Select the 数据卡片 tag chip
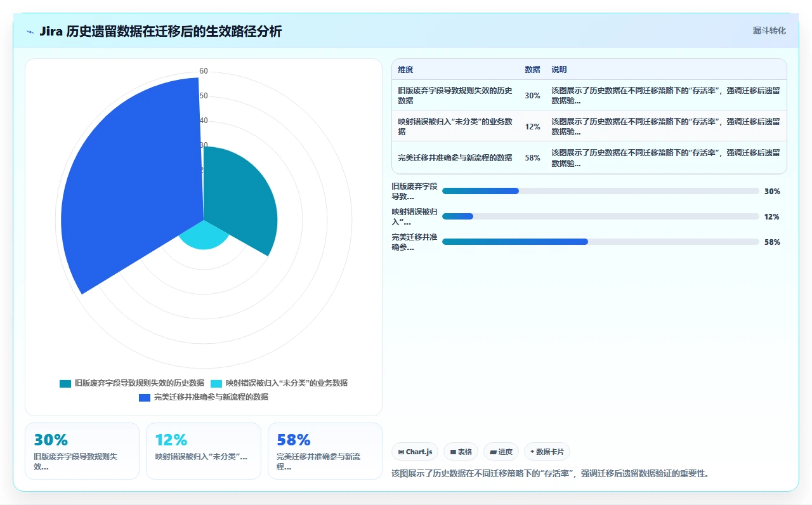The width and height of the screenshot is (812, 505). (x=547, y=452)
